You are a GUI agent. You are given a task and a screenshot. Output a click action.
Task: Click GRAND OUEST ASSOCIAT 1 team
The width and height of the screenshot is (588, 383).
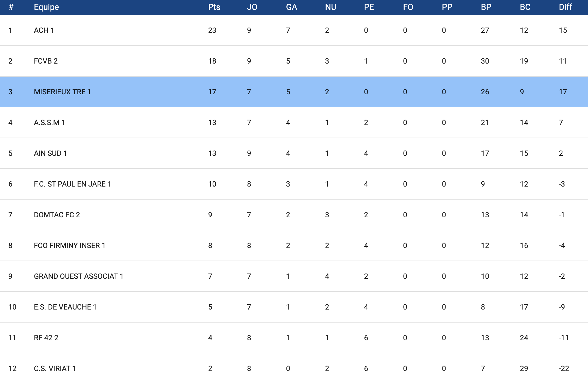[x=79, y=276]
